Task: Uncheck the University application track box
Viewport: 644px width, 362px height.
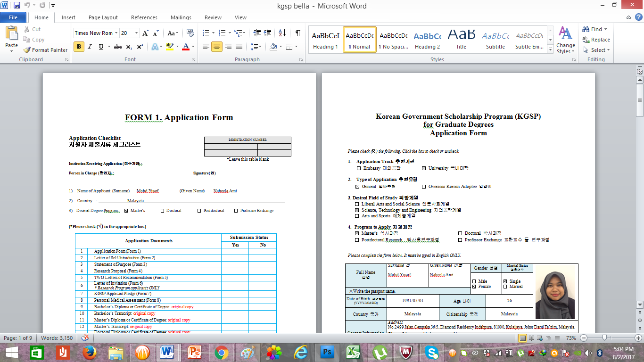Action: (x=424, y=168)
